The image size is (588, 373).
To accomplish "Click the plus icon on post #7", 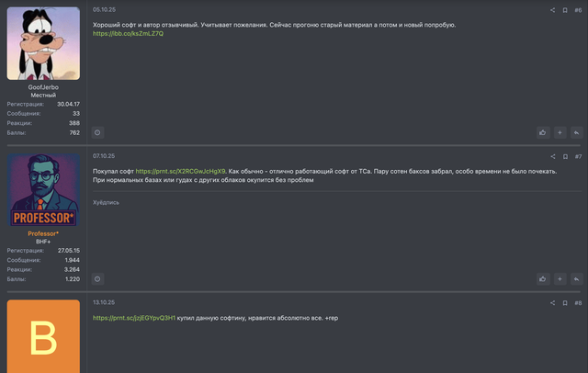I will [560, 278].
